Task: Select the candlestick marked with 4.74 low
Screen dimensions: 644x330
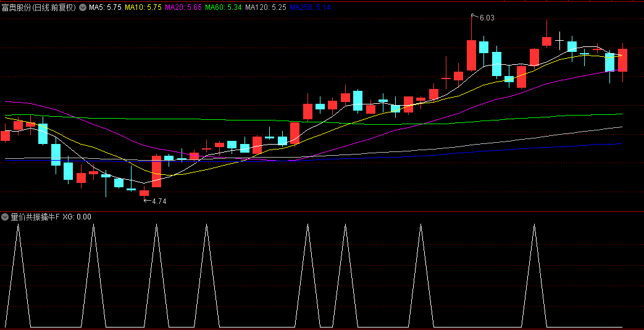Action: tap(144, 193)
